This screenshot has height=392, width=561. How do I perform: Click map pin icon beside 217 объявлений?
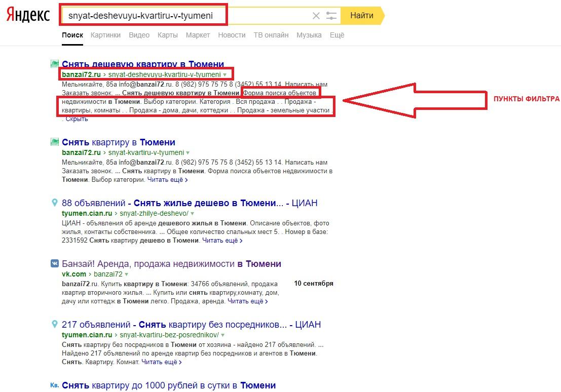tap(54, 325)
